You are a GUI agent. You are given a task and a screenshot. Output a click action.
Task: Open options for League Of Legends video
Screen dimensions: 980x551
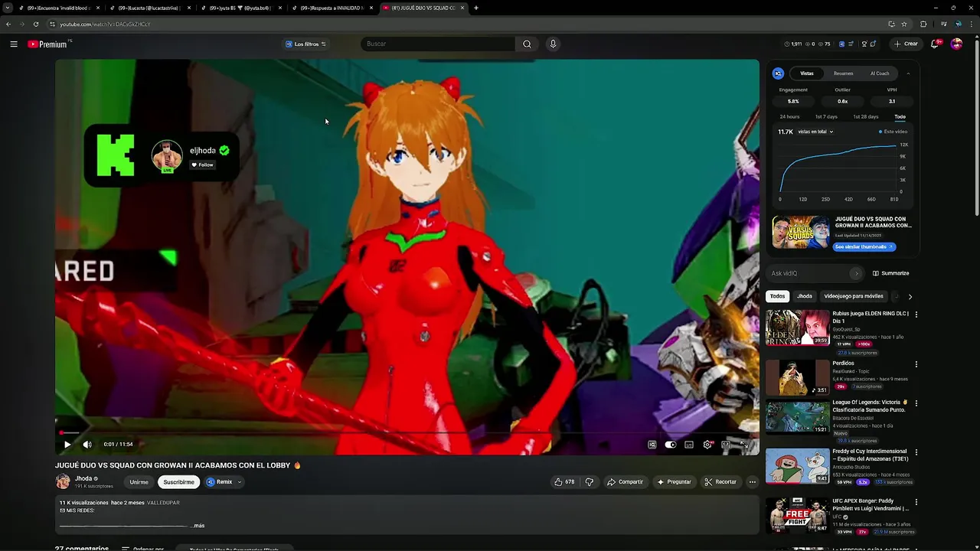pos(916,403)
